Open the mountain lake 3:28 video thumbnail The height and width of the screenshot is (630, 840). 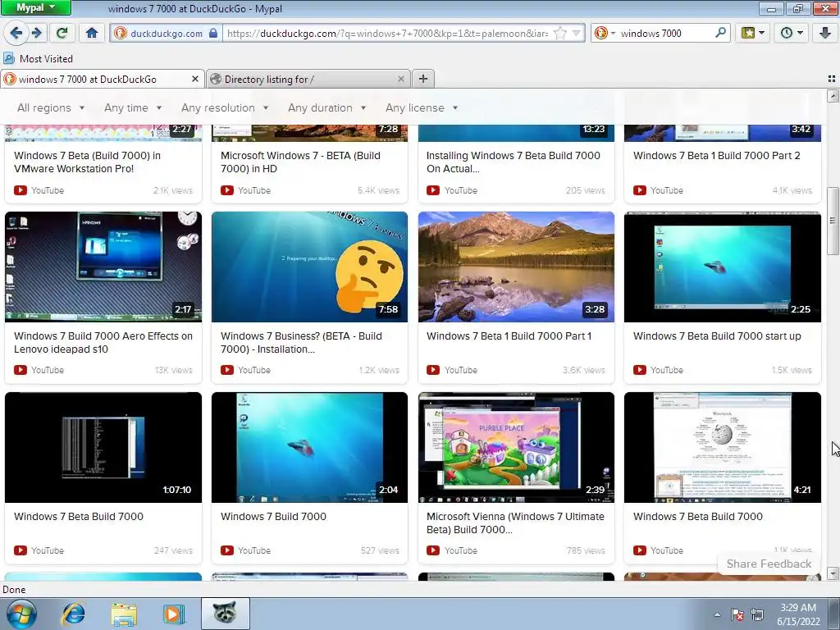coord(516,267)
